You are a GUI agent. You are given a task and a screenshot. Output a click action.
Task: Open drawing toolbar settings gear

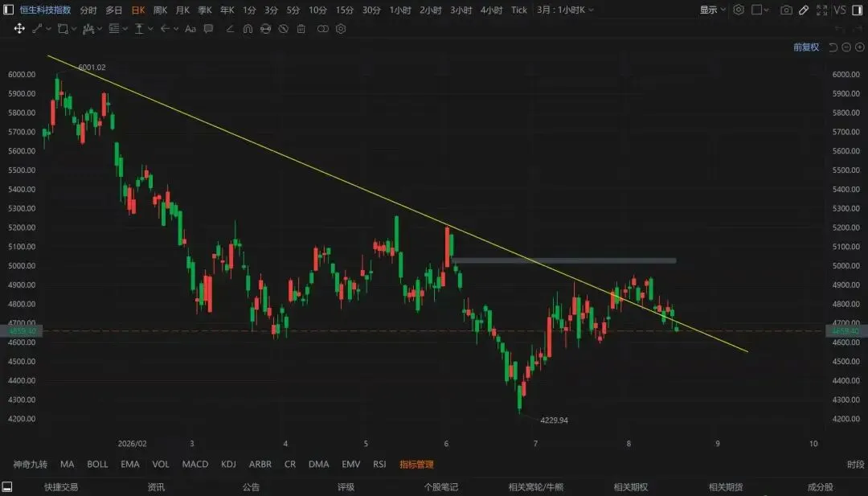[341, 29]
